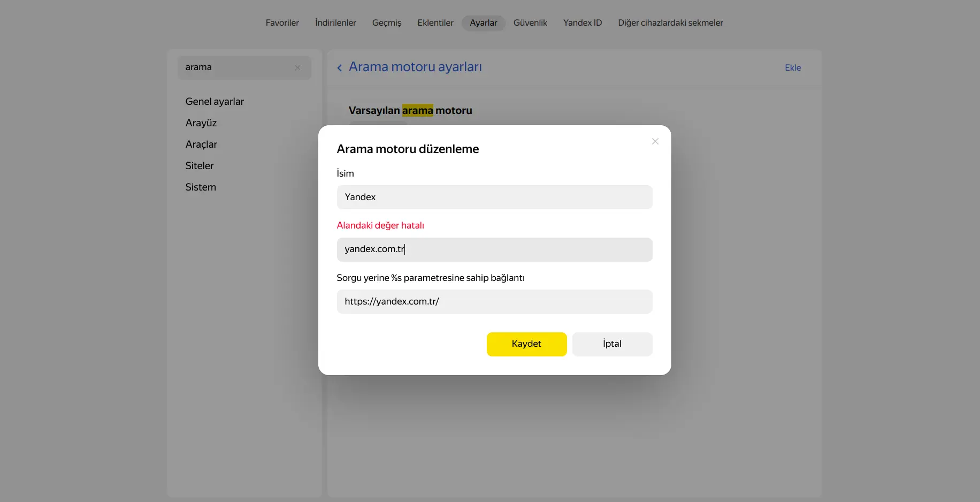Click the 'Arama motoru düzenleme' dialog title
The image size is (980, 502).
point(408,149)
